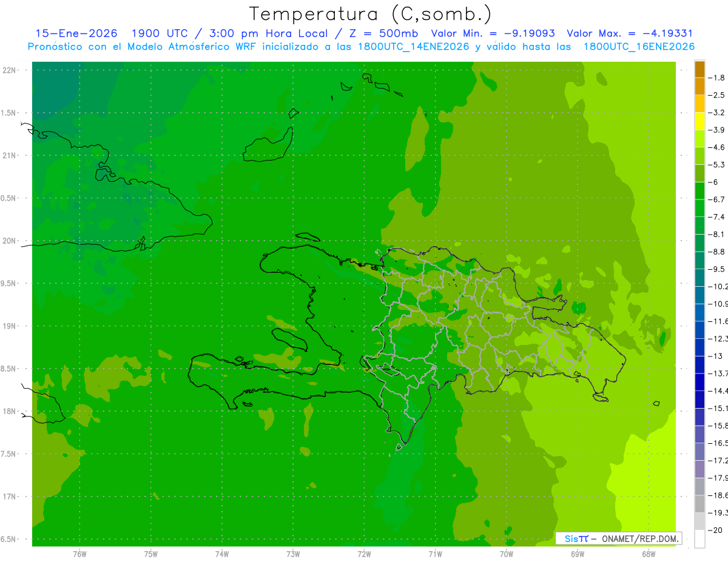Click the '-13' legend label

coord(716,356)
